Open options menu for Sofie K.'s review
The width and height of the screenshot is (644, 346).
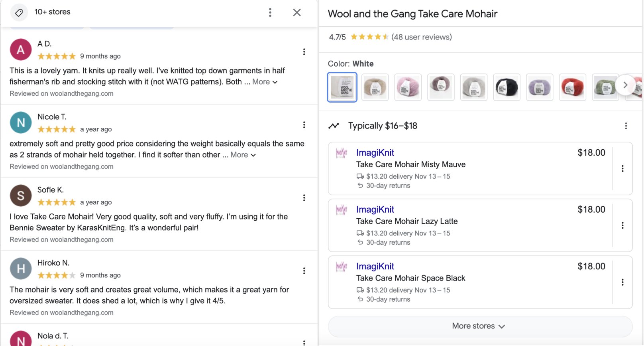pyautogui.click(x=304, y=198)
